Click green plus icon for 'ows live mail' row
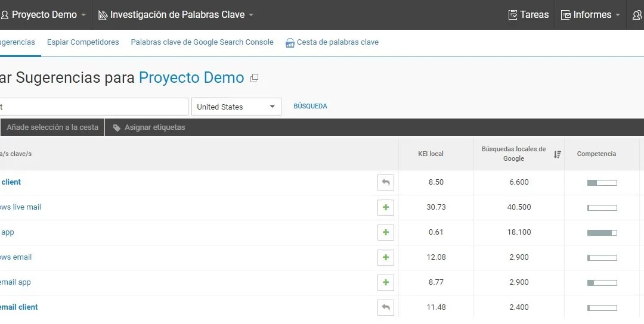The height and width of the screenshot is (324, 644). 386,207
